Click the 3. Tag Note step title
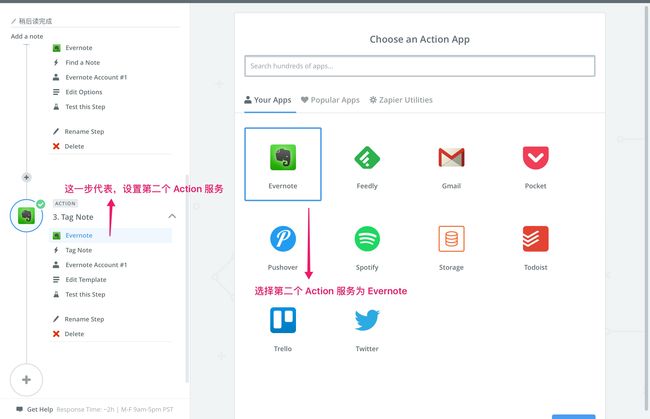The image size is (650, 419). pyautogui.click(x=73, y=217)
